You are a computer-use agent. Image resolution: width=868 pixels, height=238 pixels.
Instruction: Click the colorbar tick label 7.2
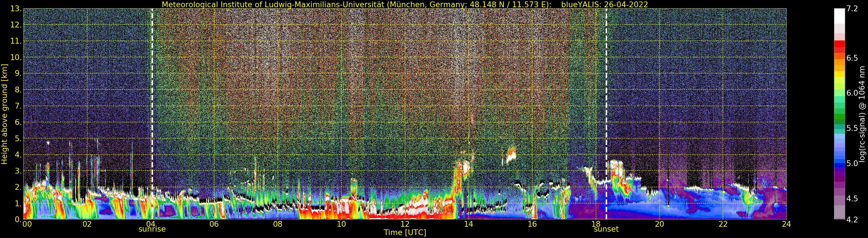click(x=852, y=9)
